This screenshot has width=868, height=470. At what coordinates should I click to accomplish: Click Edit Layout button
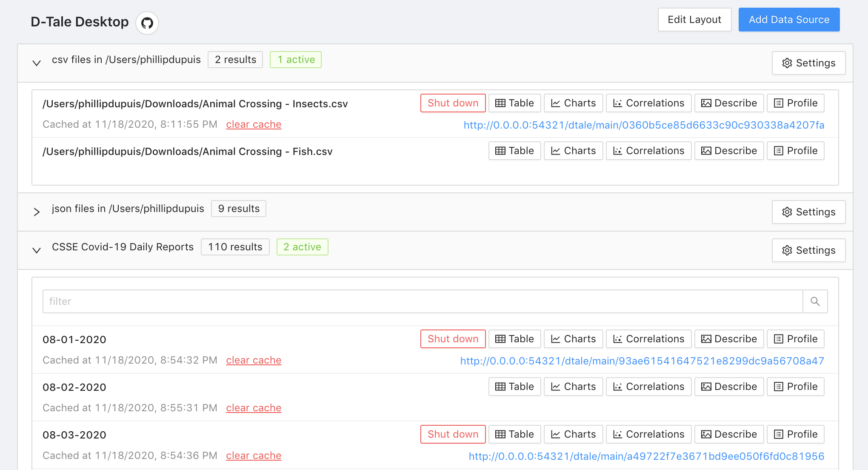694,20
